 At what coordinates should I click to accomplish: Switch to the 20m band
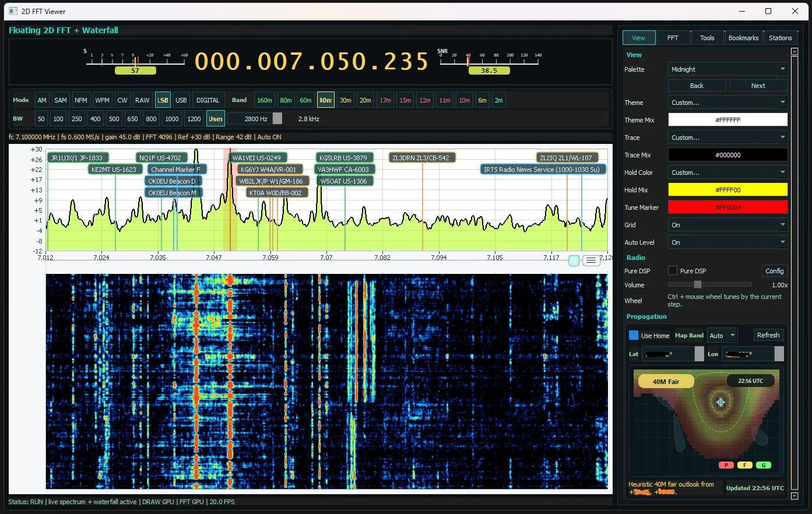point(365,100)
